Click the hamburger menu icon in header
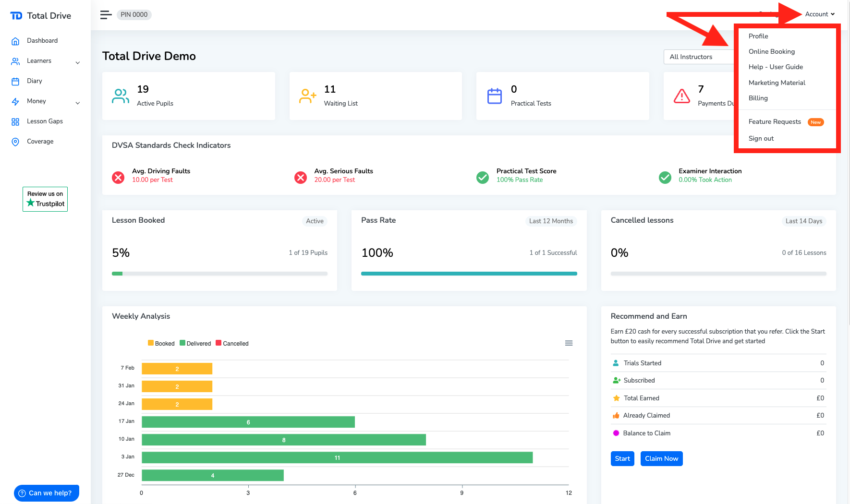 (x=106, y=15)
